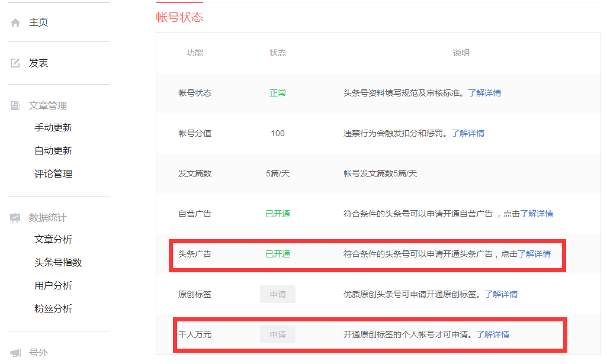The image size is (607, 364).
Task: Click 申请 in the 原创标签 row
Action: pyautogui.click(x=277, y=294)
